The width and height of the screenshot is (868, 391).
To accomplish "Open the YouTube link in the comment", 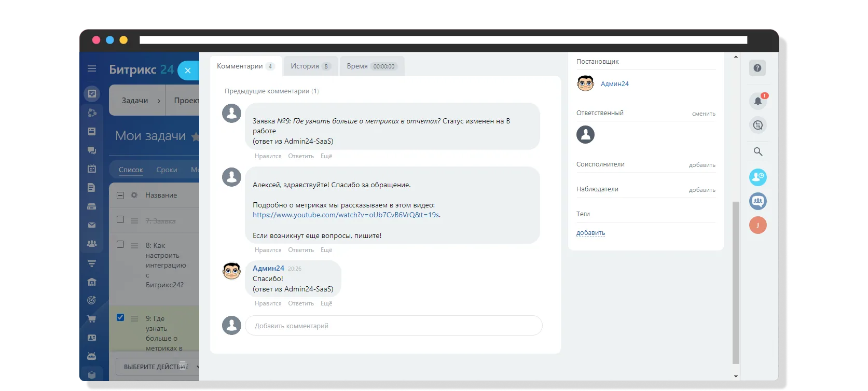I will [346, 215].
